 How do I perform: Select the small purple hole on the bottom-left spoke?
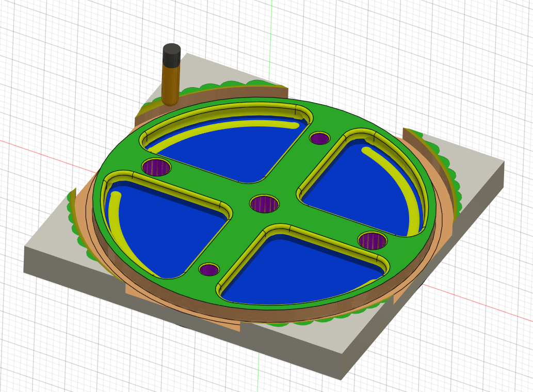tap(209, 269)
